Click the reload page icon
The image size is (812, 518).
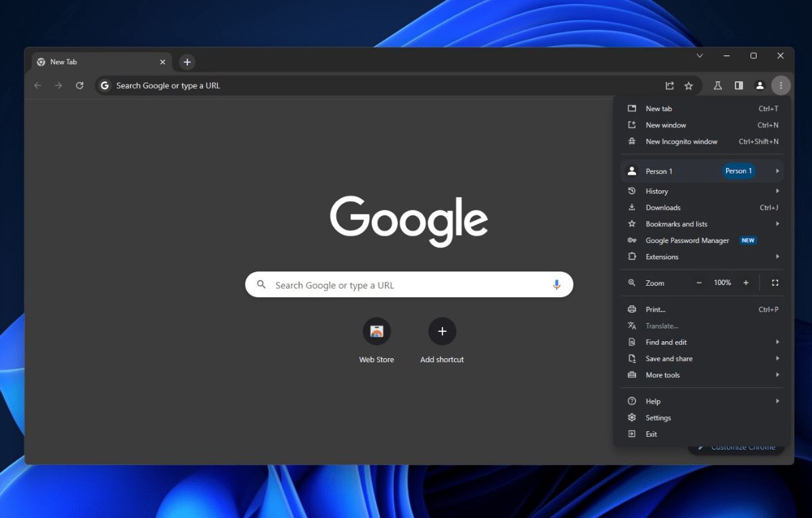coord(80,85)
